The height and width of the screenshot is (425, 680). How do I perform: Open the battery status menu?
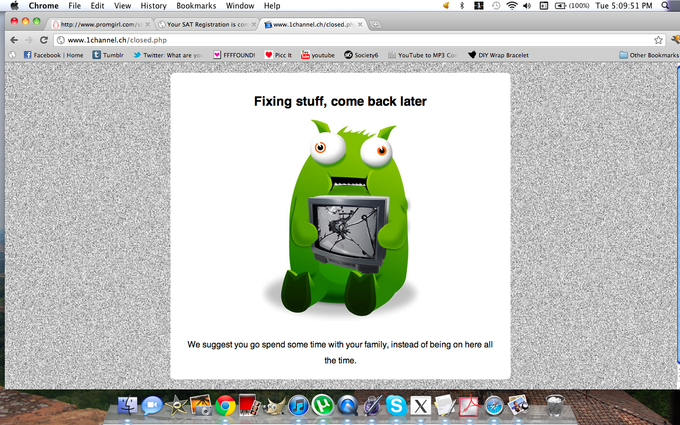pyautogui.click(x=572, y=6)
